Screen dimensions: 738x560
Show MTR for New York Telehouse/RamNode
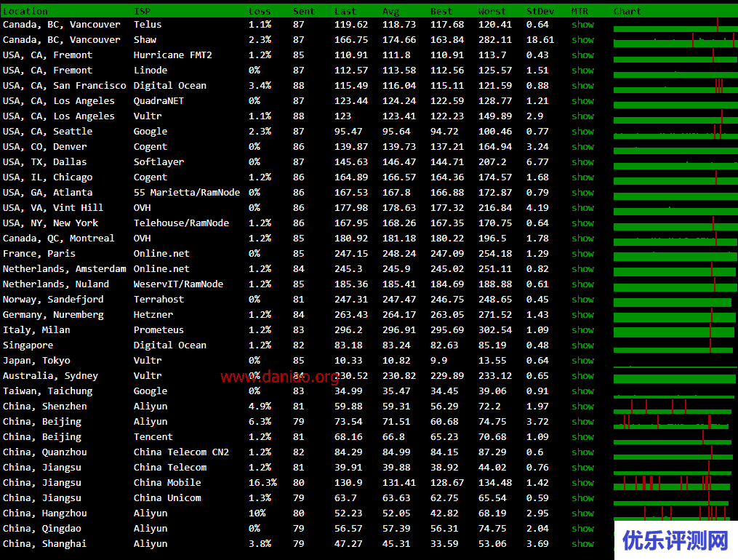[x=582, y=223]
